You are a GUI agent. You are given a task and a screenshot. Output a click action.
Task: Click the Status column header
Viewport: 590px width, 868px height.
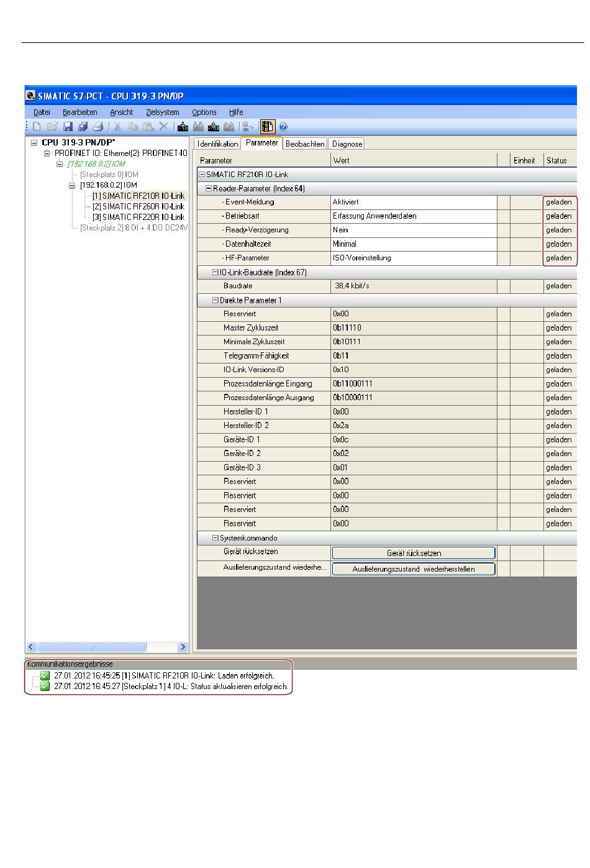(x=560, y=160)
